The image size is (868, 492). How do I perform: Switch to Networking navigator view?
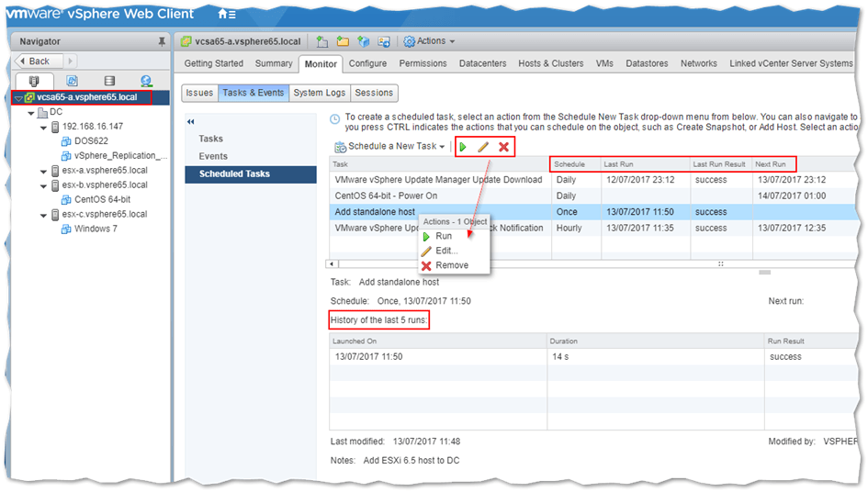[146, 81]
